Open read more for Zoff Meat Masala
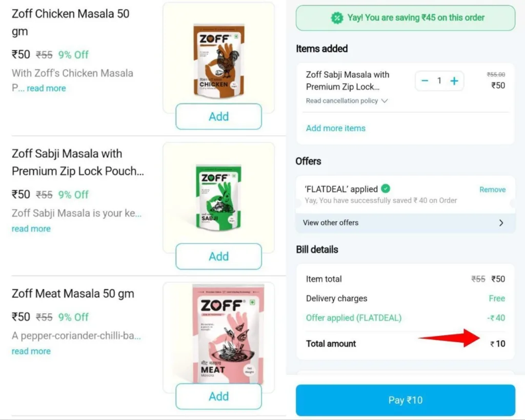This screenshot has height=420, width=525. [31, 351]
